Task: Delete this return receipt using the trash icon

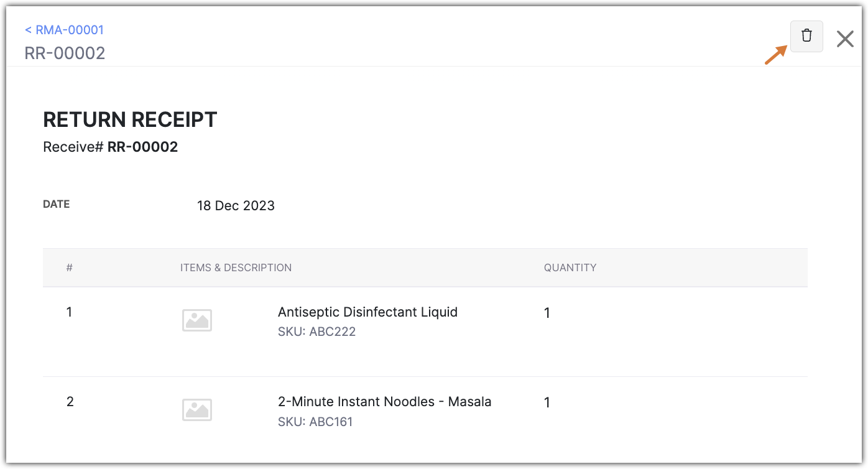Action: 806,36
